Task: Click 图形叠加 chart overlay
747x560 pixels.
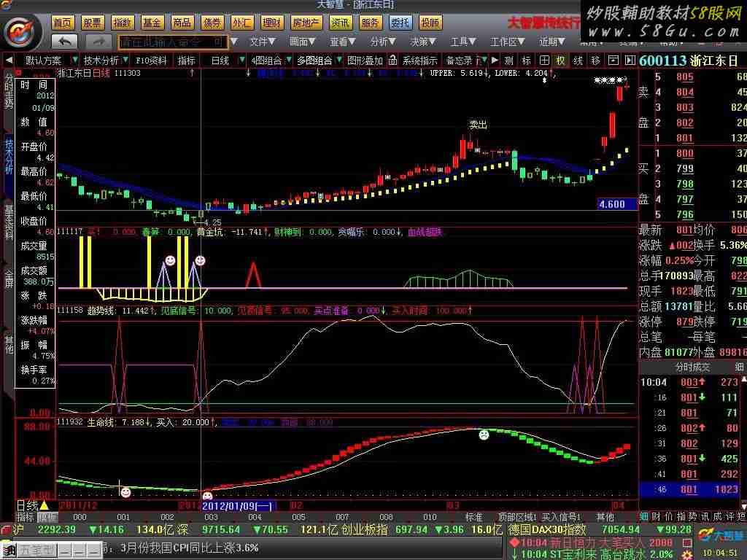Action: click(365, 61)
